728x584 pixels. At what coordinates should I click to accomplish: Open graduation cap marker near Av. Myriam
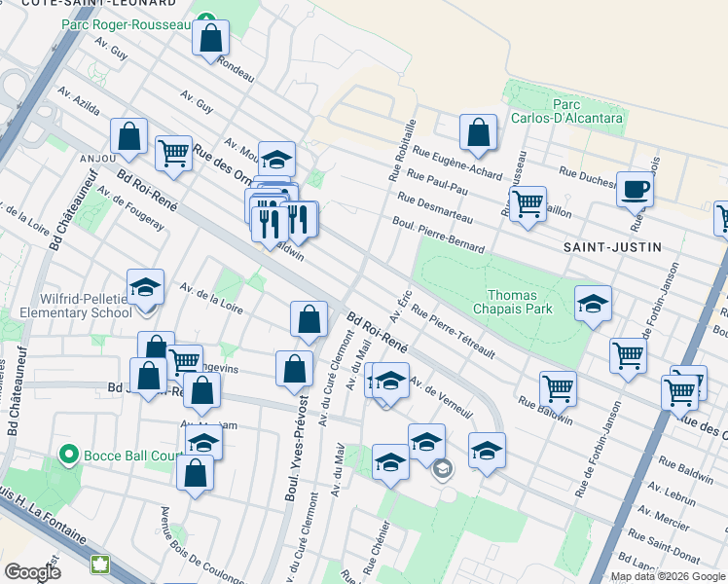[x=203, y=442]
